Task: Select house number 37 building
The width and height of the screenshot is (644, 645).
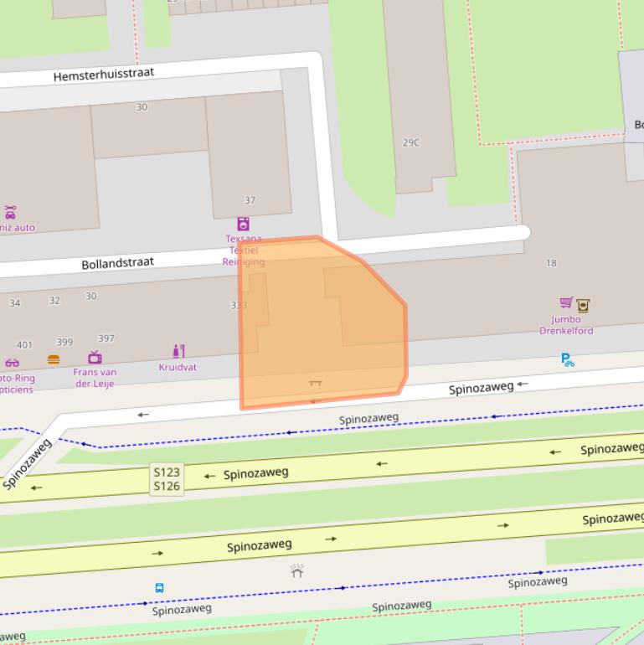Action: coord(250,200)
